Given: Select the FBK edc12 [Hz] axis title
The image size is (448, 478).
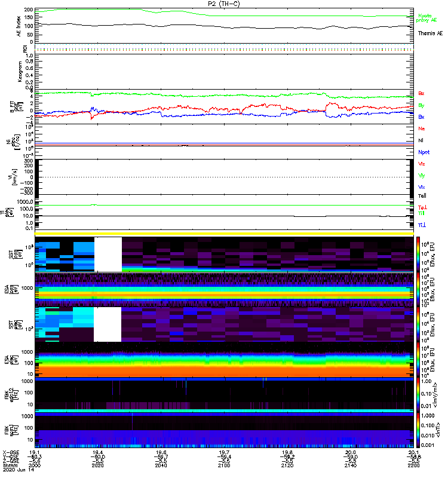Looking at the screenshot, I should (10, 394).
